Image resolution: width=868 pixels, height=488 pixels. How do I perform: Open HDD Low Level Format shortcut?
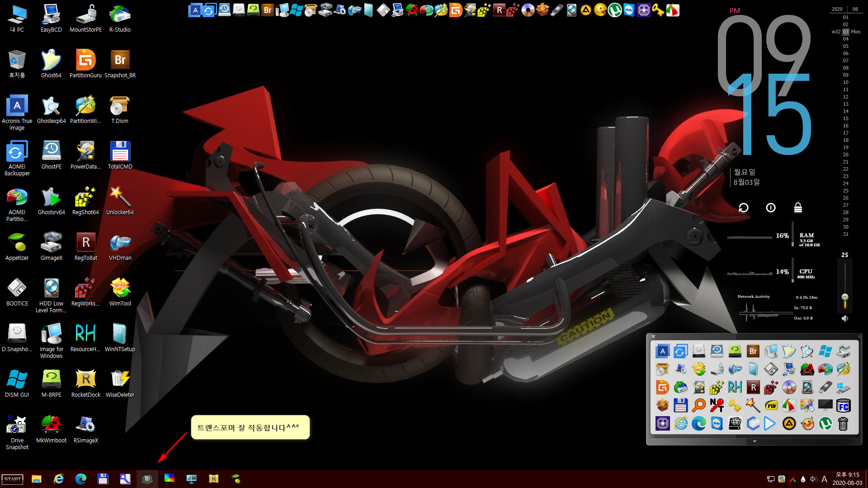51,296
